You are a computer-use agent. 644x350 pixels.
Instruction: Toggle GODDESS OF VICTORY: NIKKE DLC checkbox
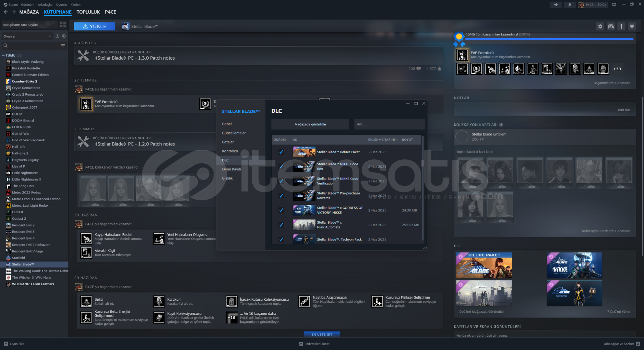click(x=281, y=210)
